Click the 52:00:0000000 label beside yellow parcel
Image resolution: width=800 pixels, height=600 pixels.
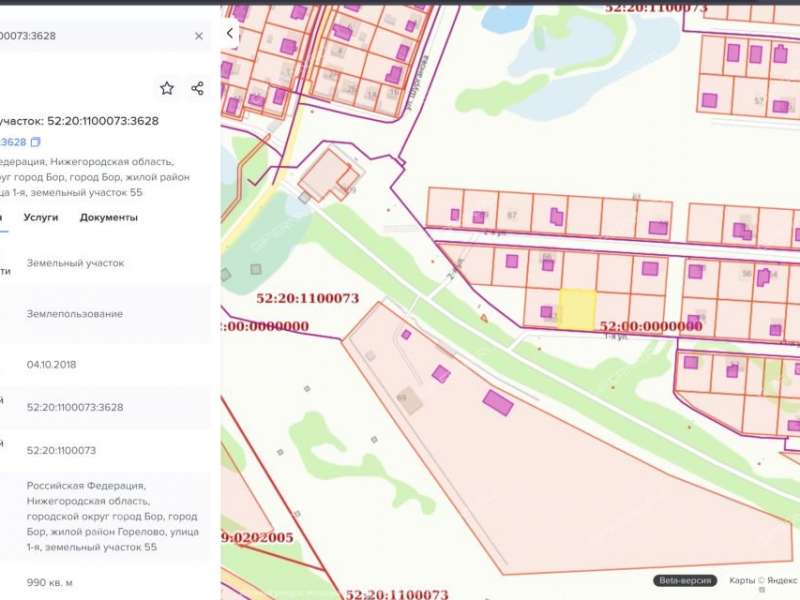pos(650,326)
